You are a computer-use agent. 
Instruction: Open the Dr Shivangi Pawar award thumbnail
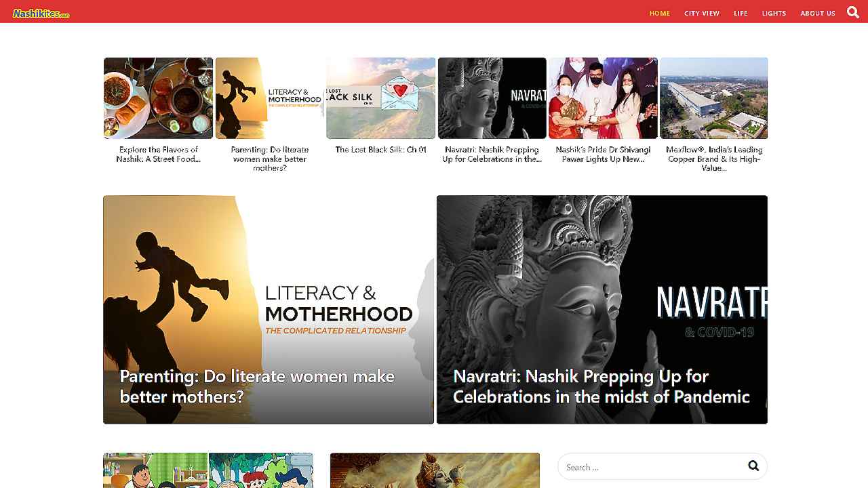(604, 98)
